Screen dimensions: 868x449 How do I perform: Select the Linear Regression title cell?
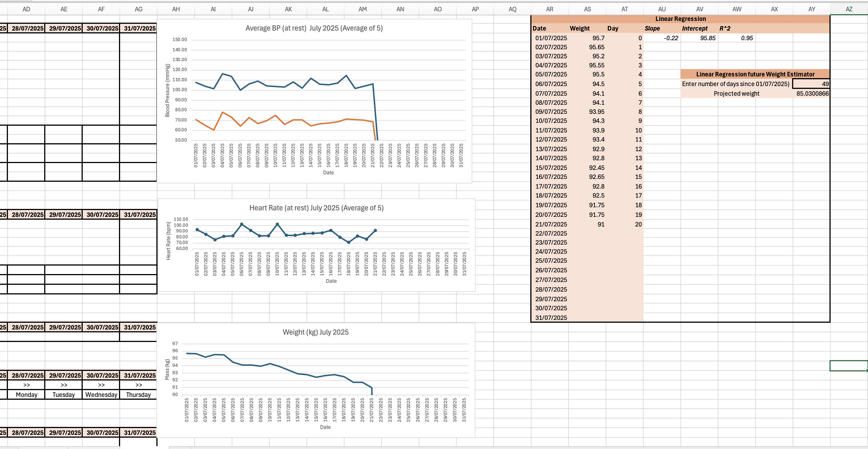point(680,19)
